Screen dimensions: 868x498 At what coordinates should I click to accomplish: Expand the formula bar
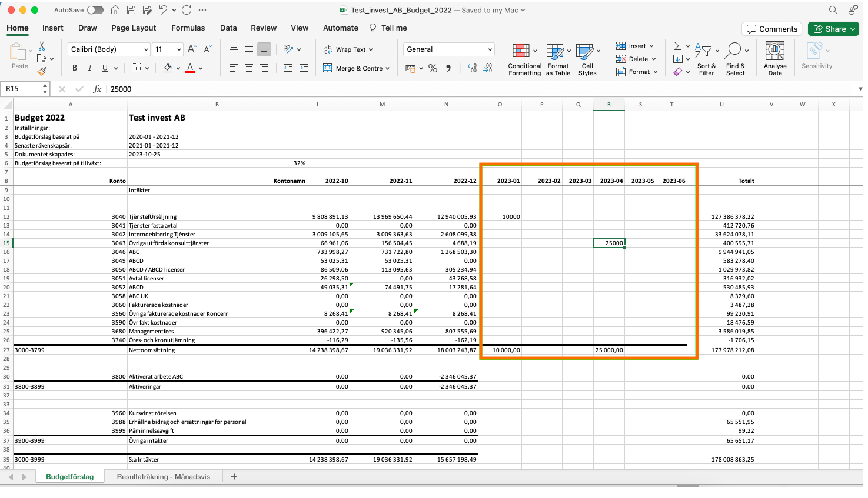coord(860,89)
